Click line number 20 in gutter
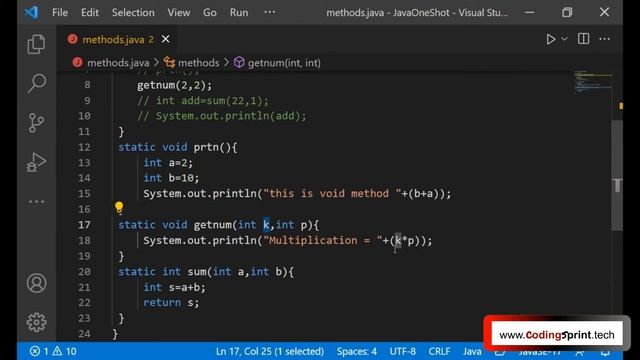 click(x=84, y=271)
